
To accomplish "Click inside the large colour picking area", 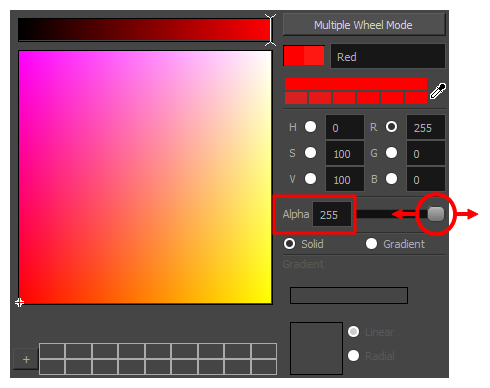I will pyautogui.click(x=145, y=177).
